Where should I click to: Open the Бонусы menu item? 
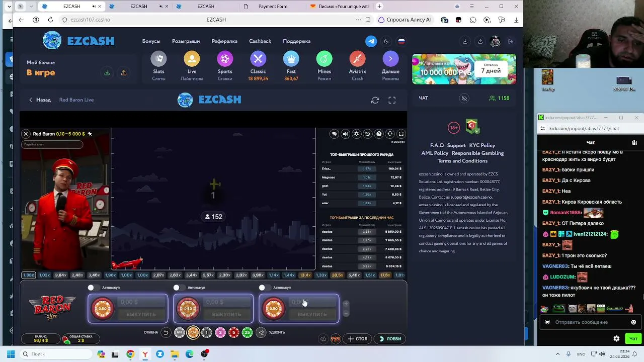coord(151,41)
